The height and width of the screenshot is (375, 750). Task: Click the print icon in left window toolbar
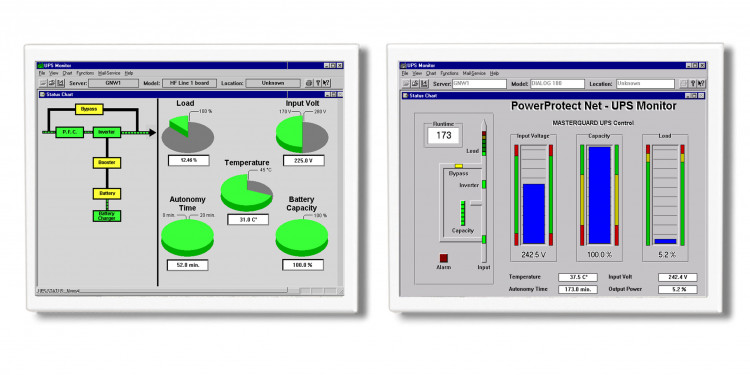tap(309, 83)
